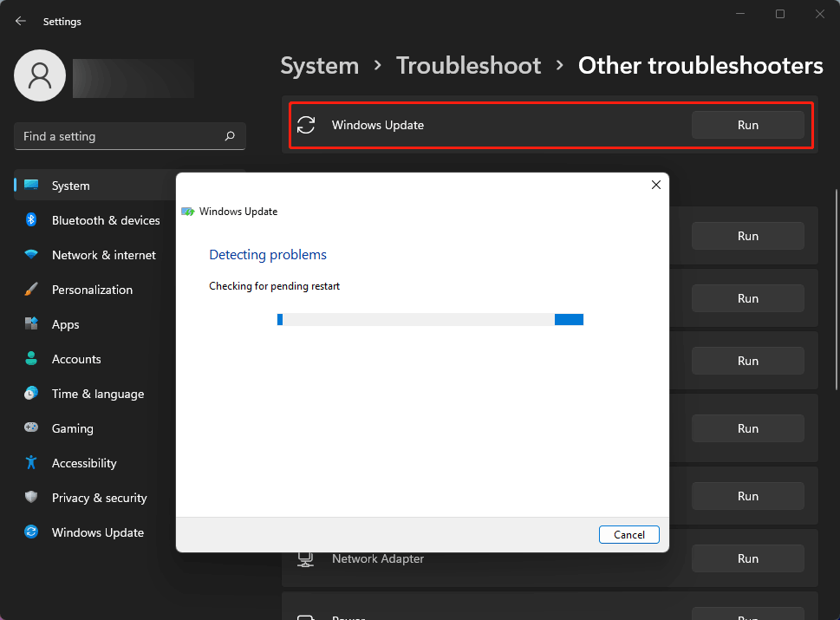Select Privacy & security in sidebar
Screen dimensions: 840x620
[x=32, y=498]
